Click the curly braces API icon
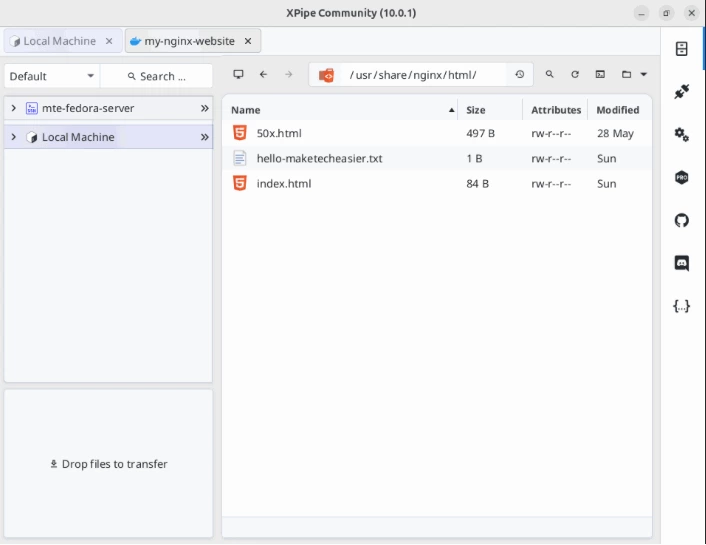Screen dimensions: 706x545 click(x=681, y=306)
